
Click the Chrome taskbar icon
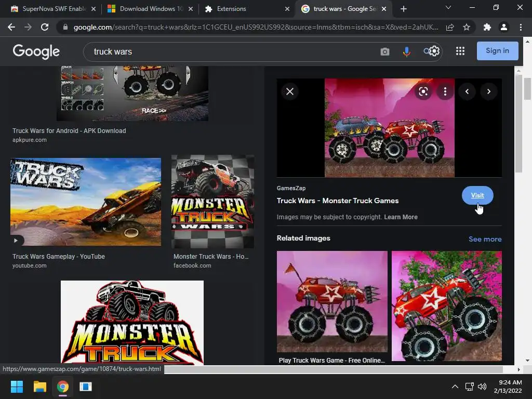pos(62,387)
